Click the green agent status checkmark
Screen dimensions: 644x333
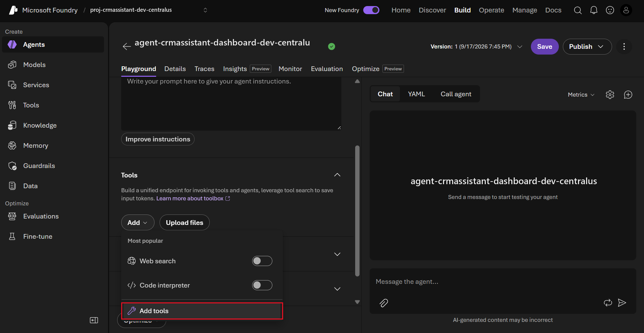tap(332, 46)
